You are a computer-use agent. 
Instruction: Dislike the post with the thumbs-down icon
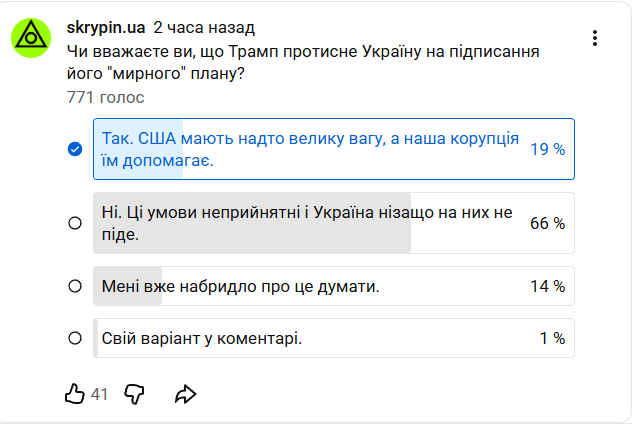coord(134,394)
